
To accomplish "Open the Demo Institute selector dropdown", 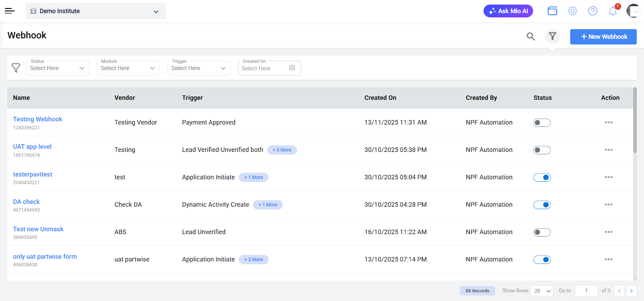I will (x=96, y=11).
